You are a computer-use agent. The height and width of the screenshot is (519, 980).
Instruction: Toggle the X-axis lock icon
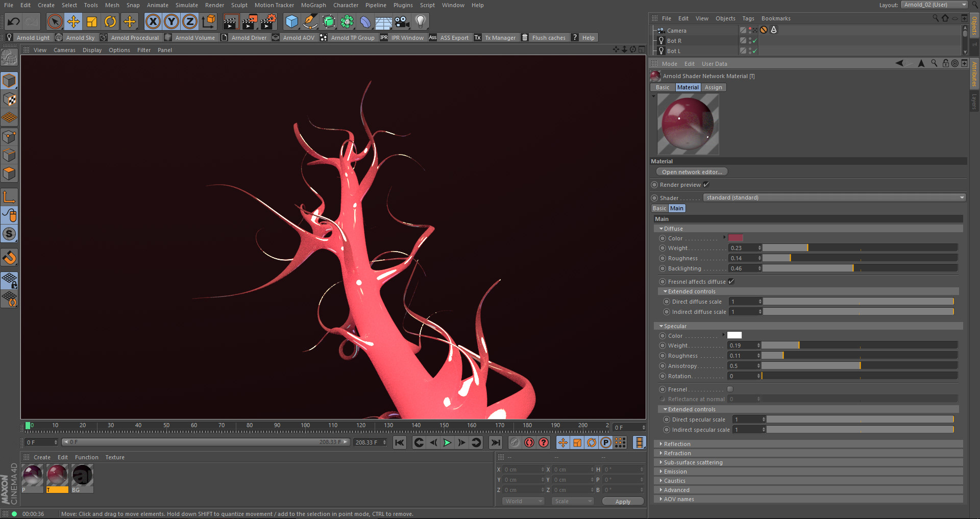(153, 21)
